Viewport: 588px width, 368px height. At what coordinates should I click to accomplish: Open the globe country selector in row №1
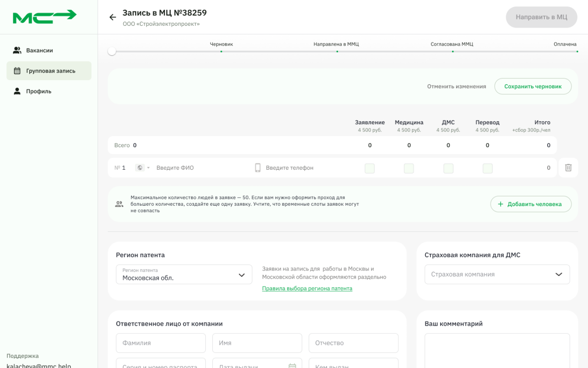pyautogui.click(x=142, y=168)
